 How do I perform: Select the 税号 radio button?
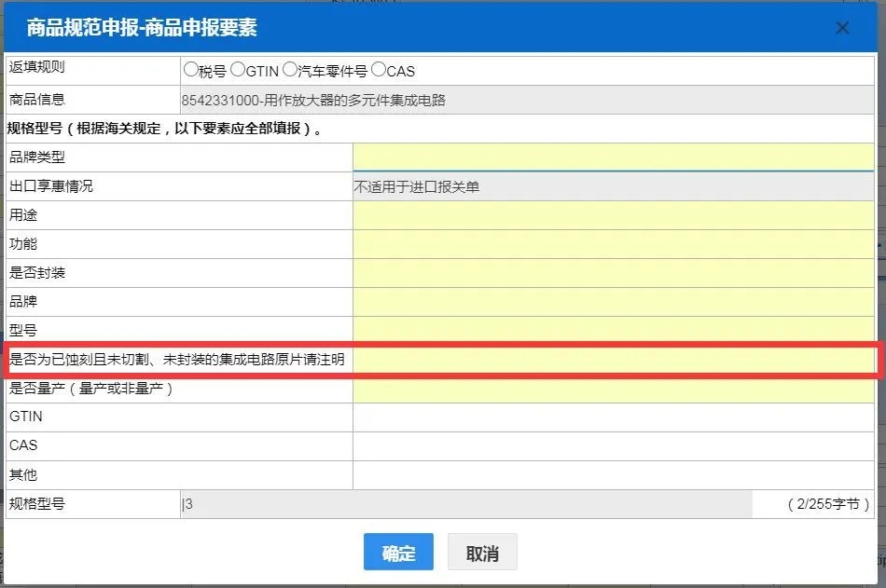point(191,70)
